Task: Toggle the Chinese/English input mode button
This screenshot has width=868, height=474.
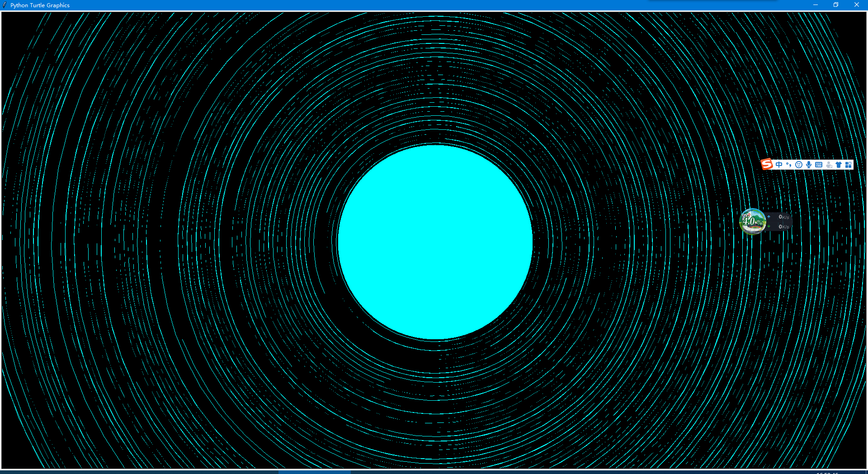Action: (x=778, y=165)
